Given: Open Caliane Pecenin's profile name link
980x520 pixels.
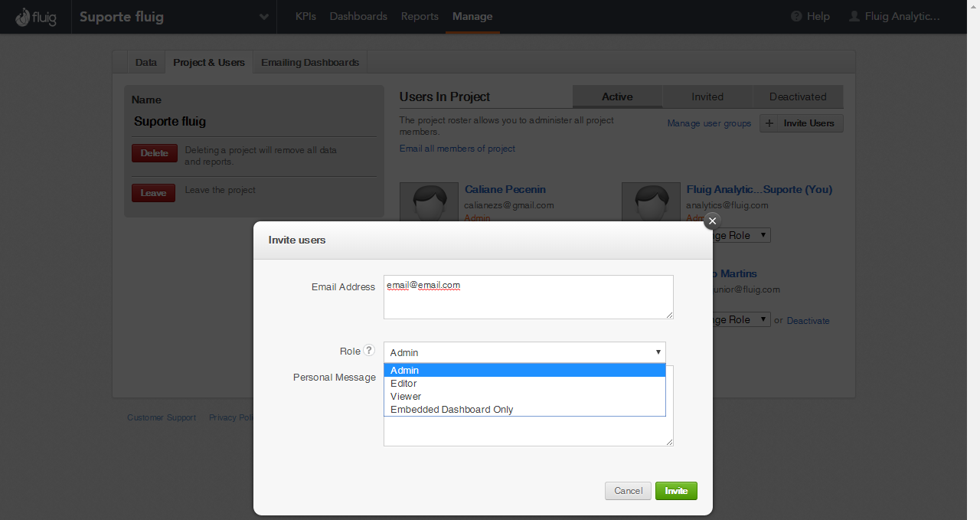Looking at the screenshot, I should click(505, 189).
